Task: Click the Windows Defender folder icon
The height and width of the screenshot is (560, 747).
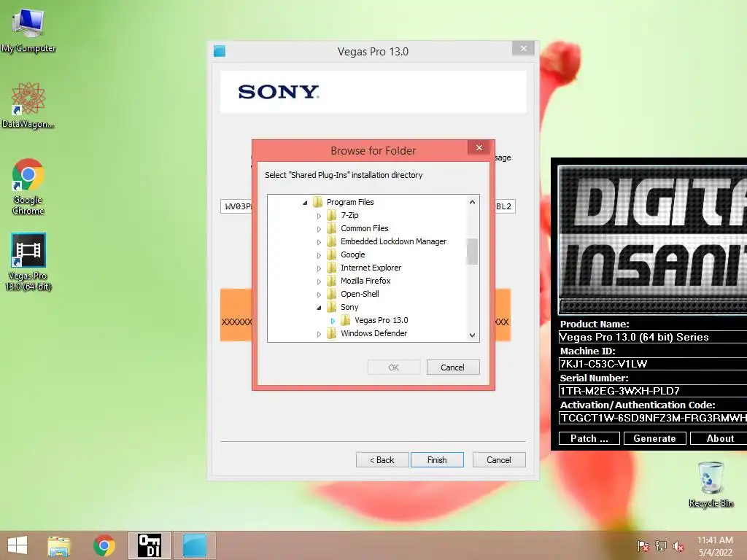Action: click(332, 333)
